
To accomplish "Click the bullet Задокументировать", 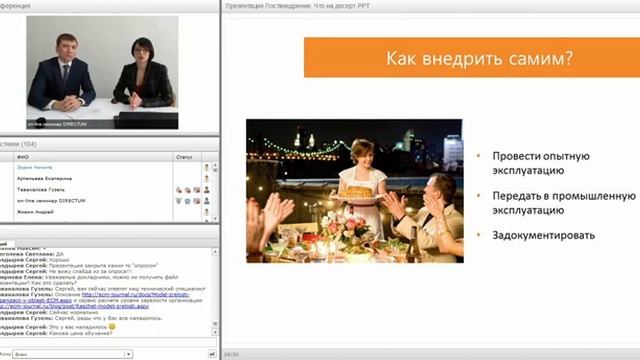I will click(543, 236).
